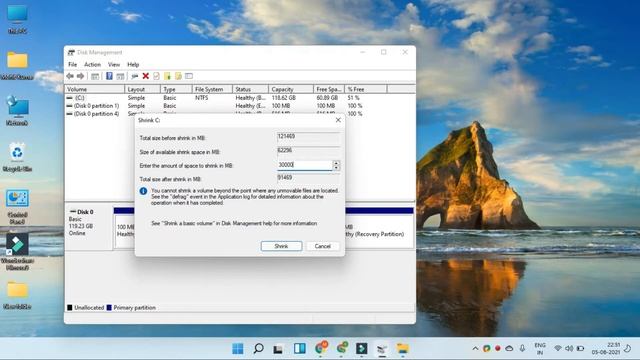The height and width of the screenshot is (360, 640).
Task: Open This PC desktop icon
Action: [17, 19]
